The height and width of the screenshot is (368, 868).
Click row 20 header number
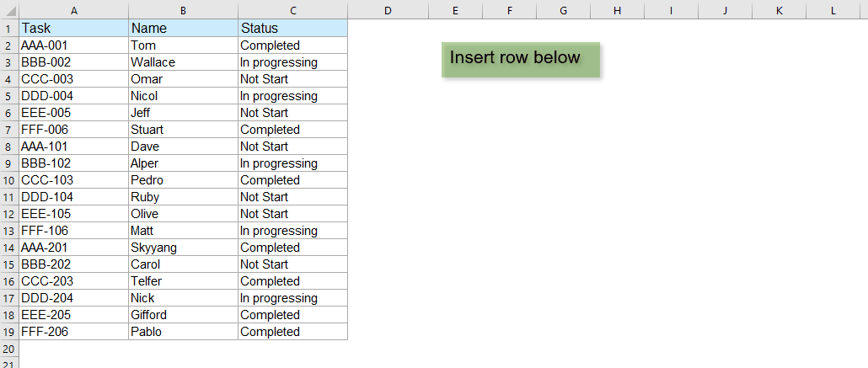[x=9, y=349]
